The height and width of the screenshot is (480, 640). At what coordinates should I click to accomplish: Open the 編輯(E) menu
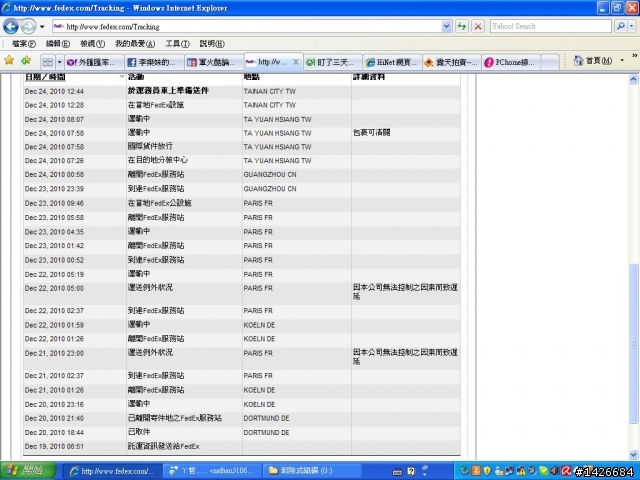[58, 44]
